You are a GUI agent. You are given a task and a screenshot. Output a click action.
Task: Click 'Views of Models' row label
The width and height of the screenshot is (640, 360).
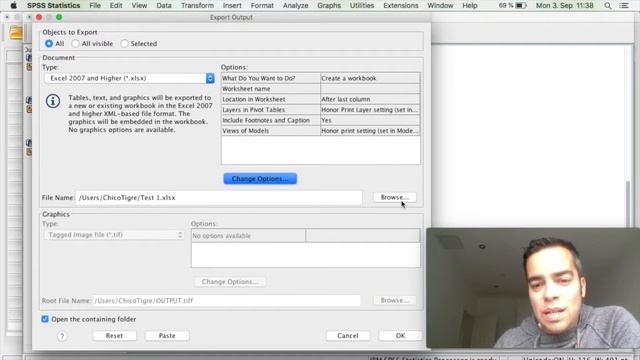pyautogui.click(x=245, y=131)
